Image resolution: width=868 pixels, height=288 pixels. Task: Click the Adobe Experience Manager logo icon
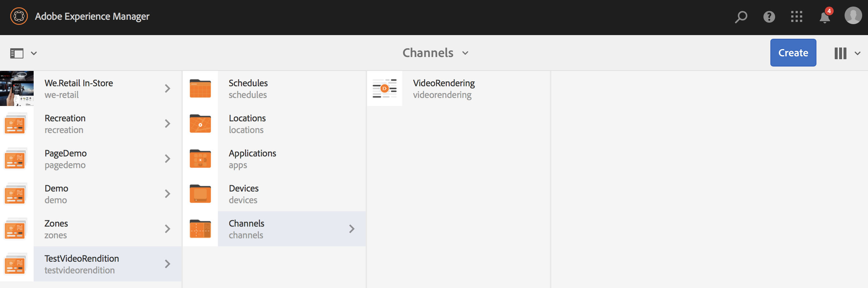pyautogui.click(x=19, y=16)
